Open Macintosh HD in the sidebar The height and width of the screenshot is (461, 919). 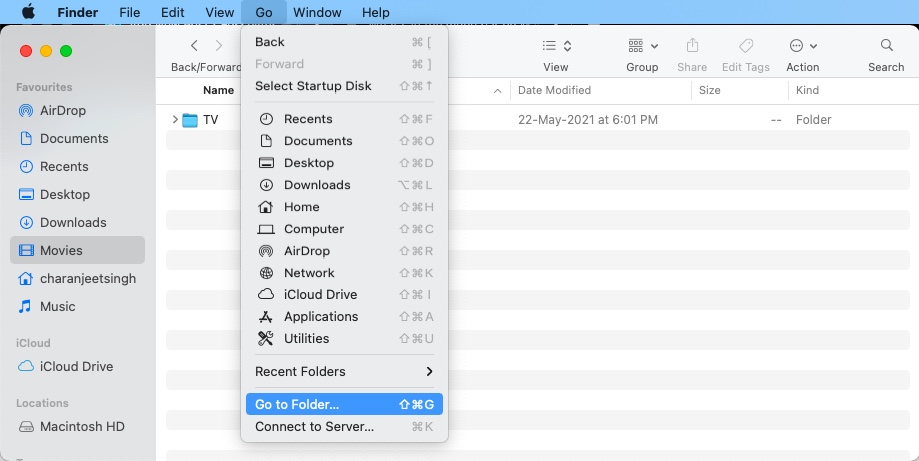point(77,426)
